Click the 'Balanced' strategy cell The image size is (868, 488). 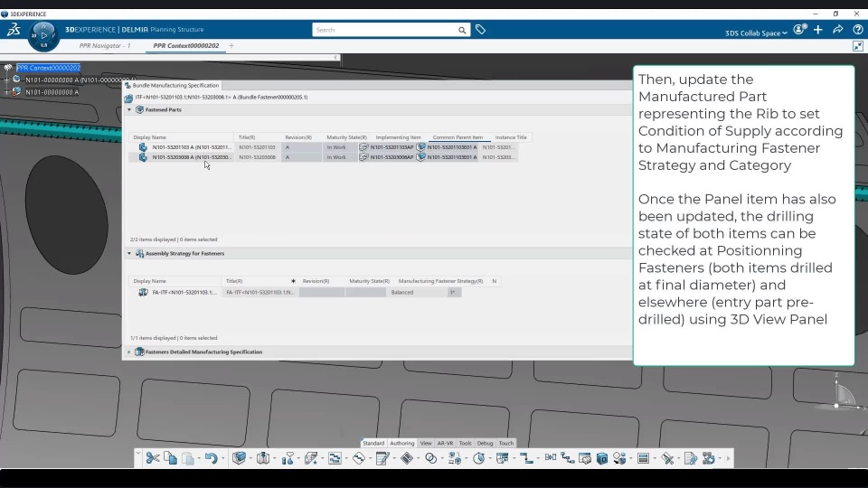click(417, 292)
